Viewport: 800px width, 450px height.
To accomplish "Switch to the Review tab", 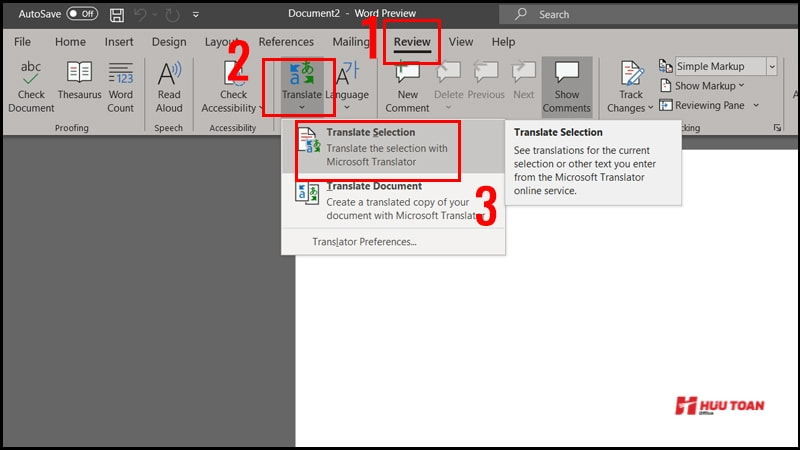I will [x=412, y=42].
